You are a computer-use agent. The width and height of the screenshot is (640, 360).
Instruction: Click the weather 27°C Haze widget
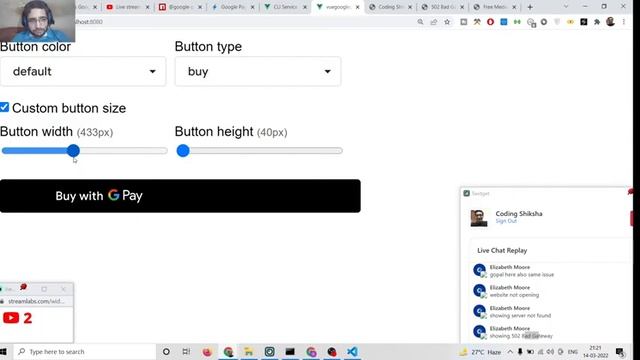pos(480,352)
